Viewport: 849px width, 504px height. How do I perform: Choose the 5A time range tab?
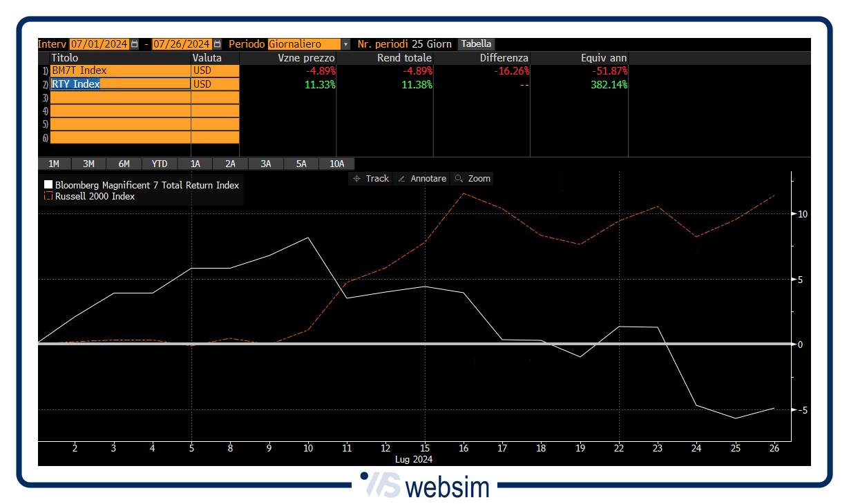pyautogui.click(x=301, y=164)
